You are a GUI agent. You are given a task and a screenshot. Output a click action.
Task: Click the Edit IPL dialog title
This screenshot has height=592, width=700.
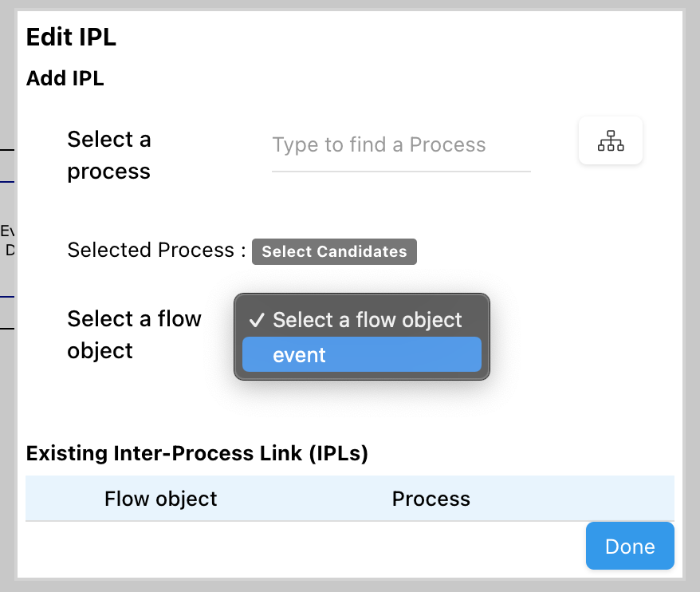tap(71, 37)
